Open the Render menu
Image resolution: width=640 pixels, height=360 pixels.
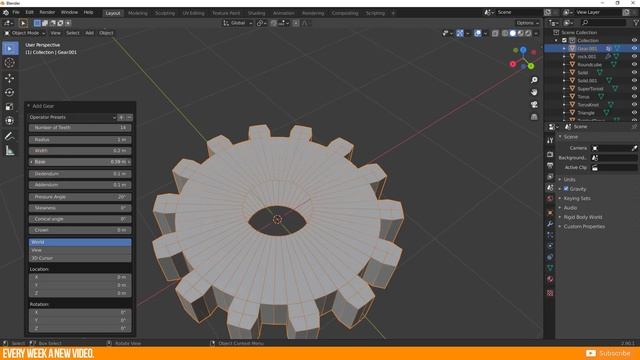47,13
